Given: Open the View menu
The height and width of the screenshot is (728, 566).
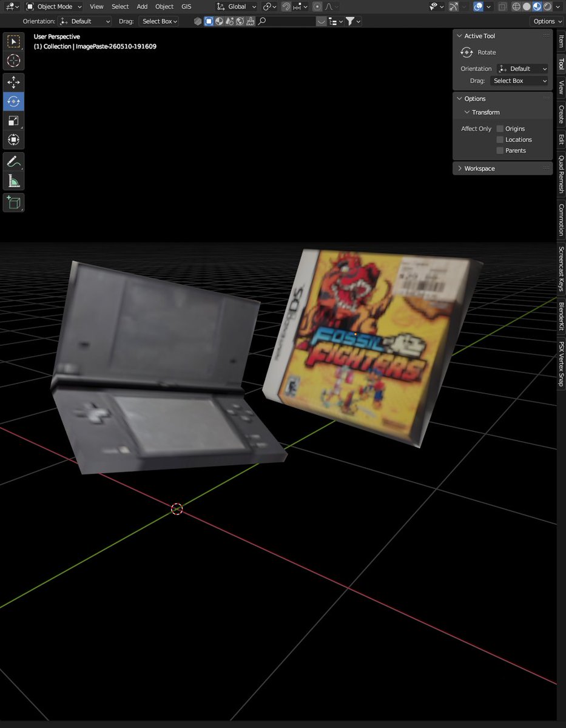Looking at the screenshot, I should tap(96, 7).
